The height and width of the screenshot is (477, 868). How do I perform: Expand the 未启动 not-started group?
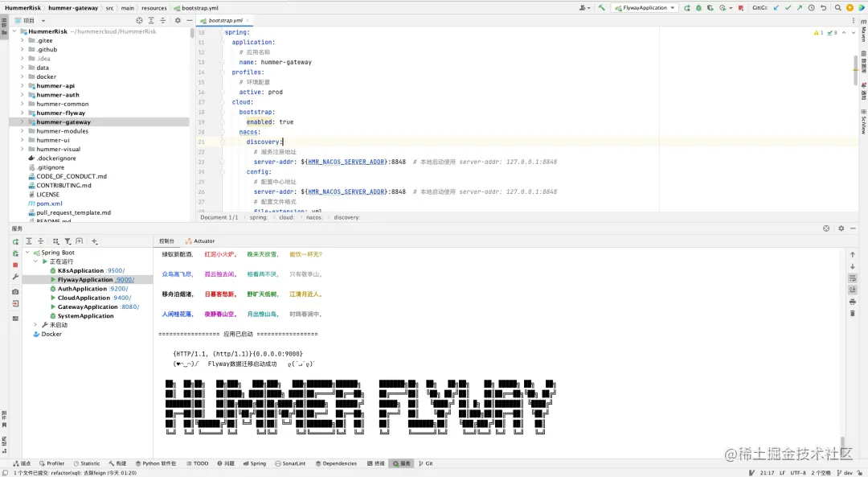tap(35, 325)
